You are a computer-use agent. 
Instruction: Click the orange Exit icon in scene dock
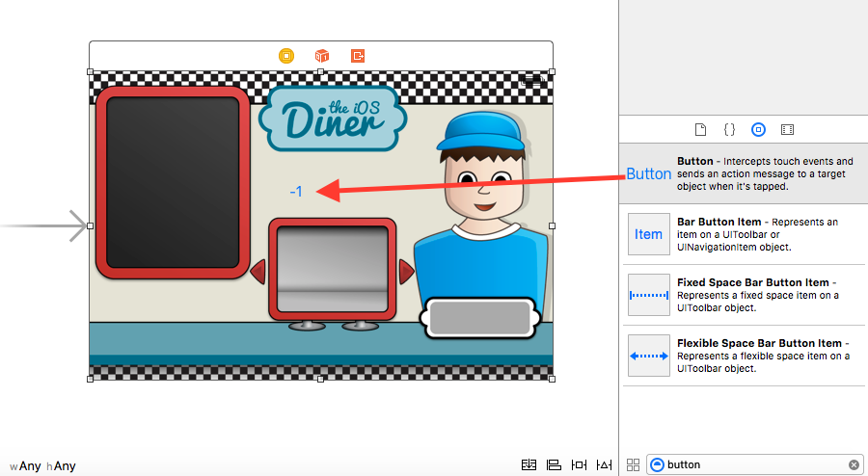tap(358, 56)
